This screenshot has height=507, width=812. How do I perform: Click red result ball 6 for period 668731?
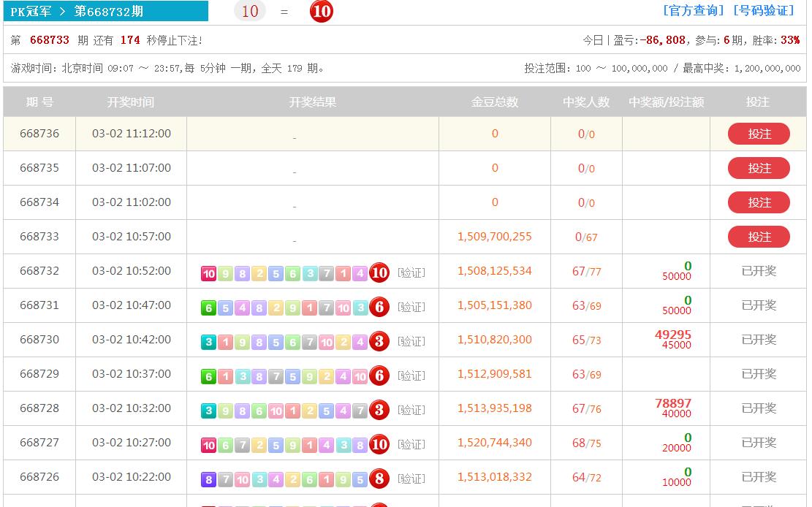(x=379, y=307)
